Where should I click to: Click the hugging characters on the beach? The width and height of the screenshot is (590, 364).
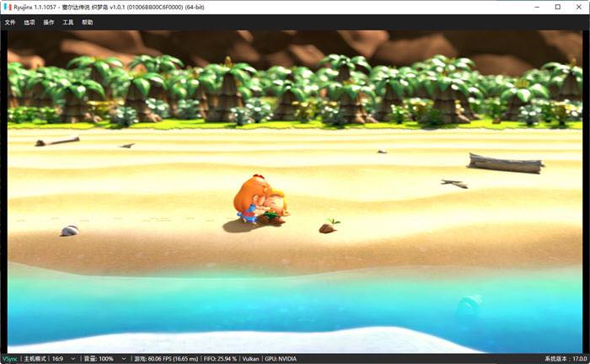coord(261,202)
